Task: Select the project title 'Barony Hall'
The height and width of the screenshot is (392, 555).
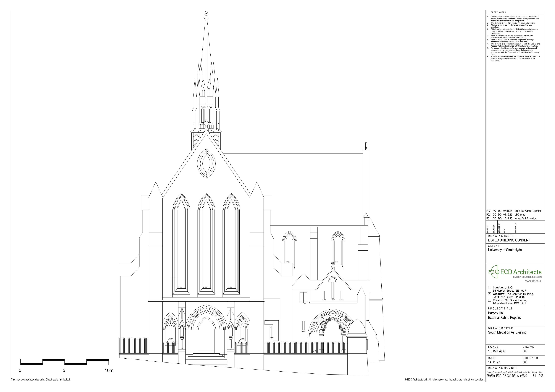Action: (x=496, y=313)
